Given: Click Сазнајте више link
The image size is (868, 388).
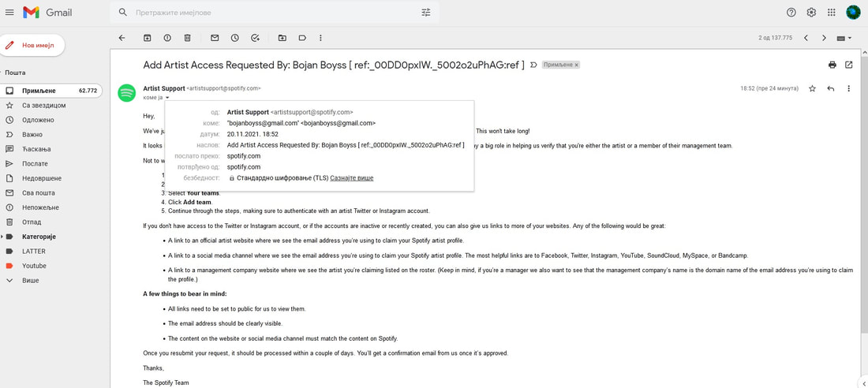Looking at the screenshot, I should coord(351,177).
